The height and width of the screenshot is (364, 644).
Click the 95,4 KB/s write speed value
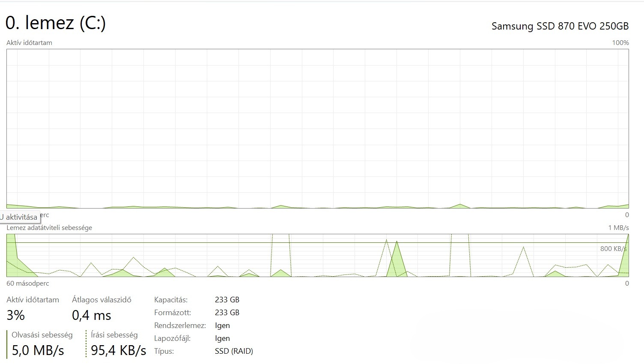(x=119, y=351)
